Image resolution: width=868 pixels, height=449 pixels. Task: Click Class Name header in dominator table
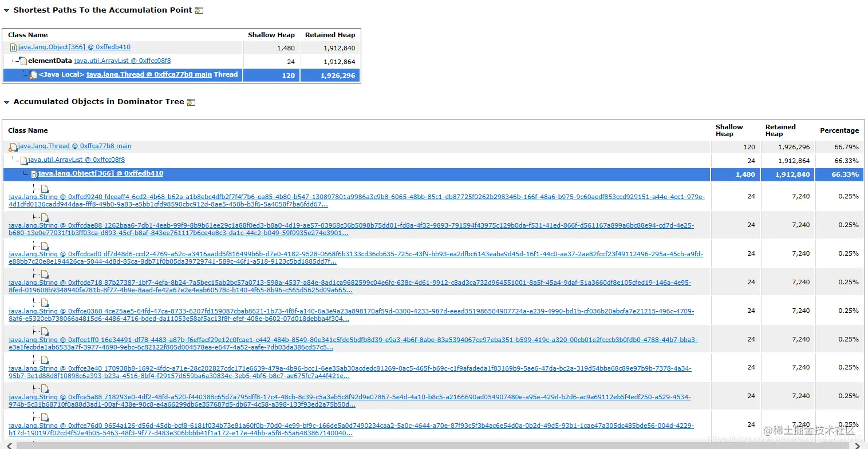point(28,130)
